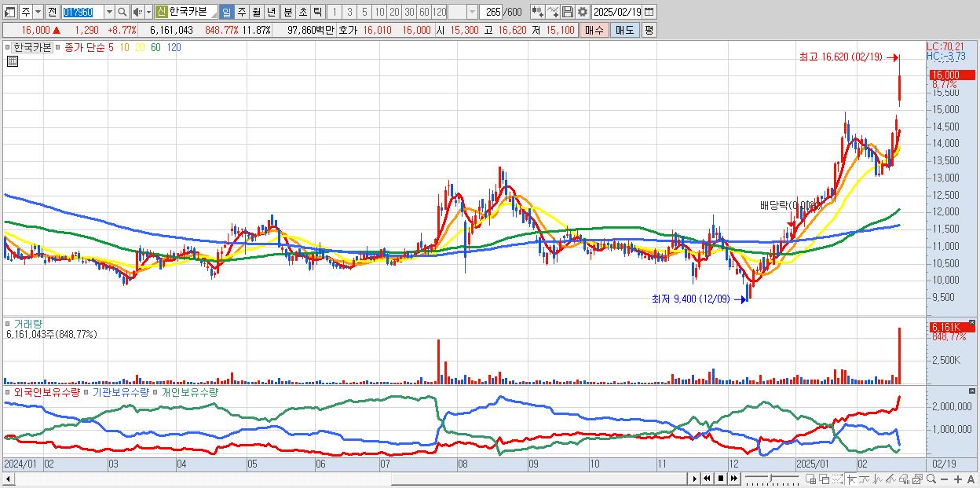Open the stock code history dropdown
The image size is (980, 488).
pos(109,12)
